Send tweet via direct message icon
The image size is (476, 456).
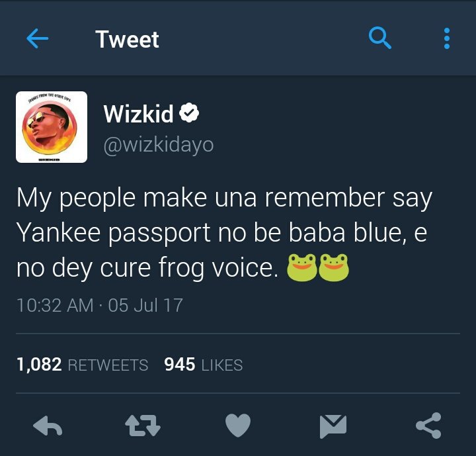click(x=333, y=426)
